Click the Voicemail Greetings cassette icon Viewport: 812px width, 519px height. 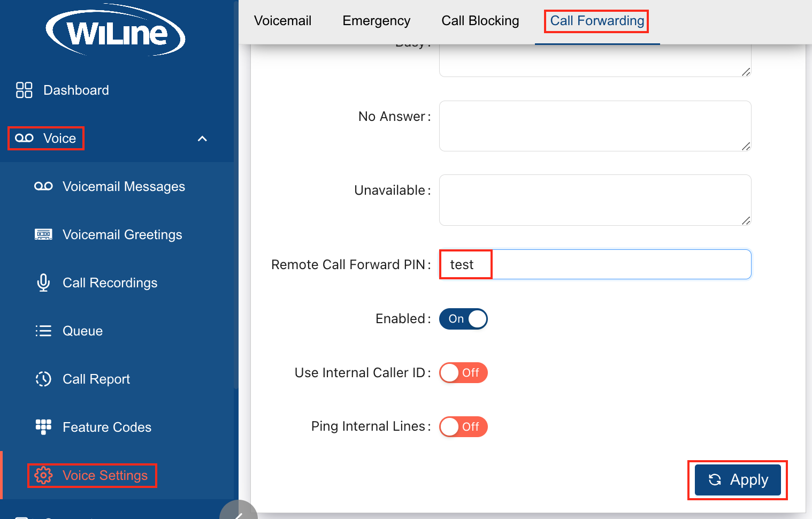click(43, 234)
